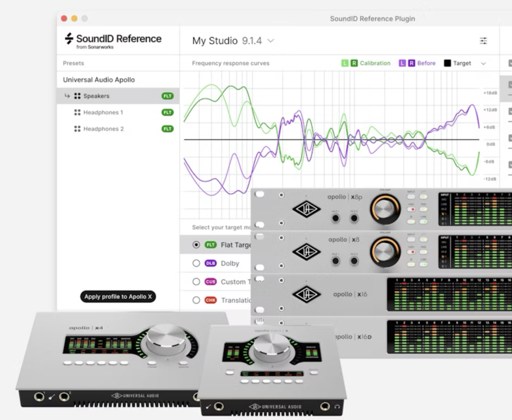Select the Speakers preset

[118, 96]
